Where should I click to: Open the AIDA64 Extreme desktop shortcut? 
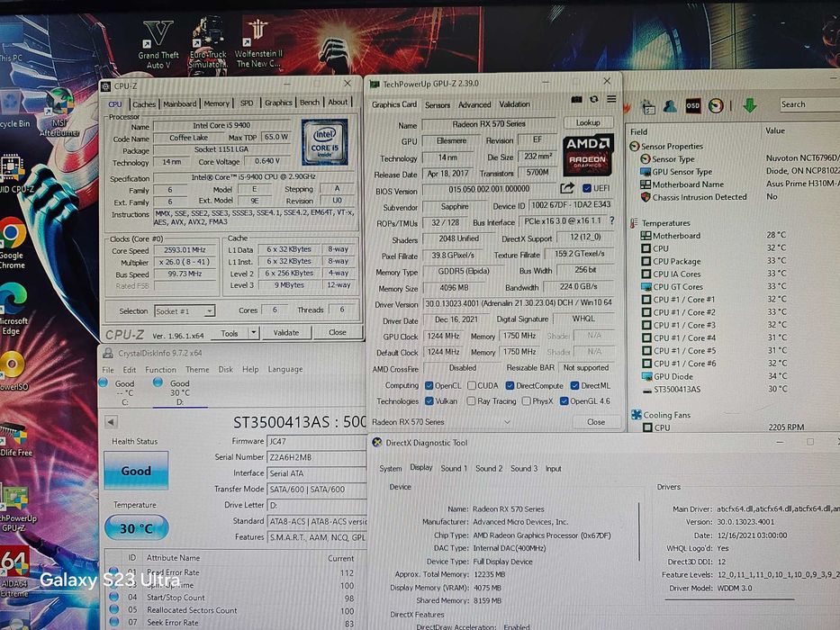(14, 571)
